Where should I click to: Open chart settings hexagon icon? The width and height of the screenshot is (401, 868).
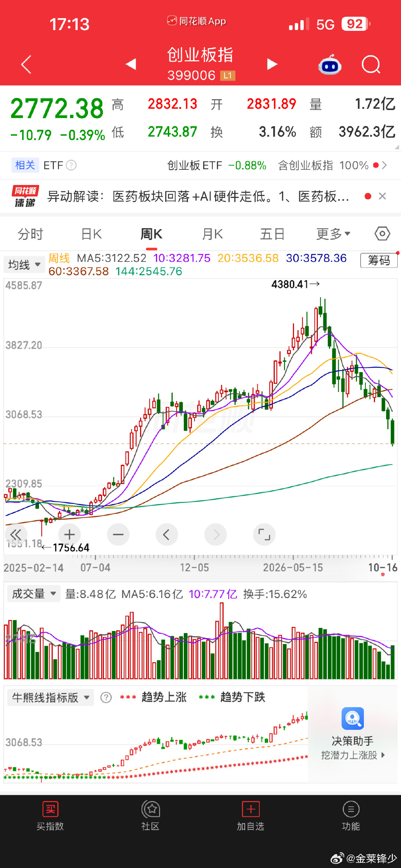pyautogui.click(x=382, y=234)
